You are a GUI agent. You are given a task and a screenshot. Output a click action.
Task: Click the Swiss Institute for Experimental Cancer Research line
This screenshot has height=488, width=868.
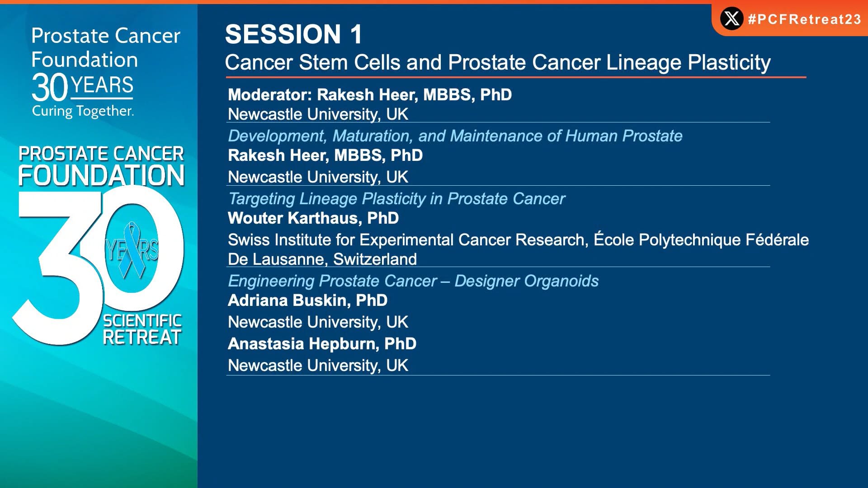click(x=518, y=240)
